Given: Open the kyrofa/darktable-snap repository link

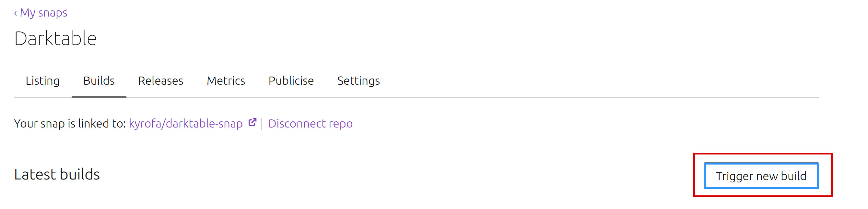Looking at the screenshot, I should pos(186,124).
